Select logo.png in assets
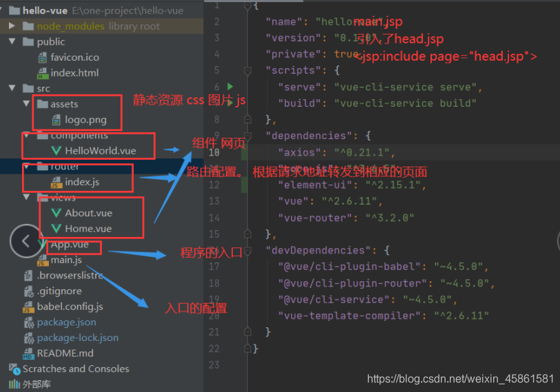560x392 pixels. pyautogui.click(x=85, y=120)
